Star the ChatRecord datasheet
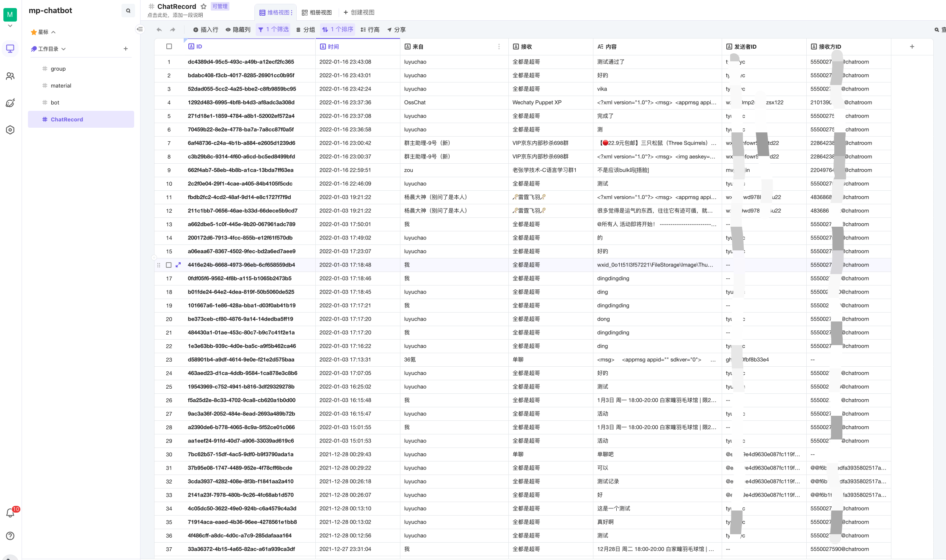This screenshot has height=560, width=946. click(204, 6)
